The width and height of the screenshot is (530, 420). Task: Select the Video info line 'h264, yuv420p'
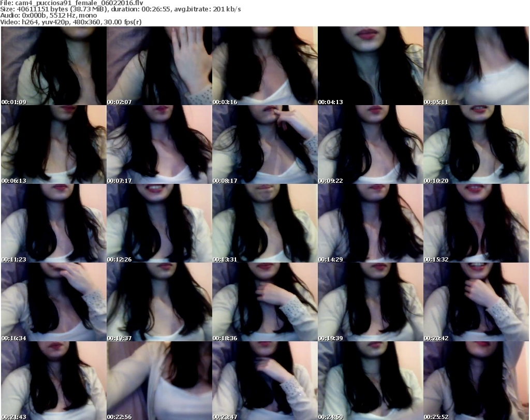71,22
